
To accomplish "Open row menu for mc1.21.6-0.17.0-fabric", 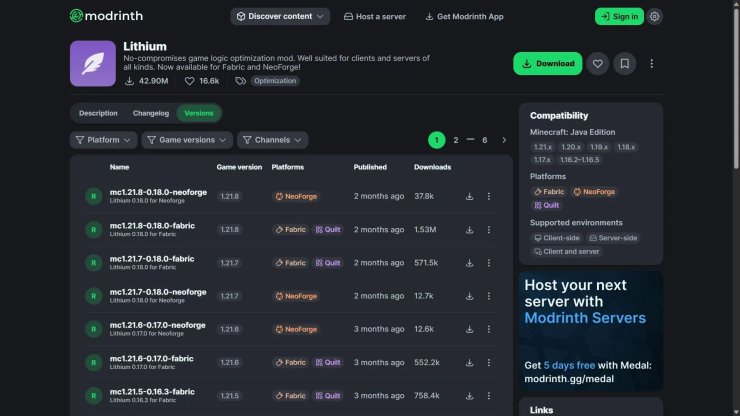I will (x=488, y=363).
